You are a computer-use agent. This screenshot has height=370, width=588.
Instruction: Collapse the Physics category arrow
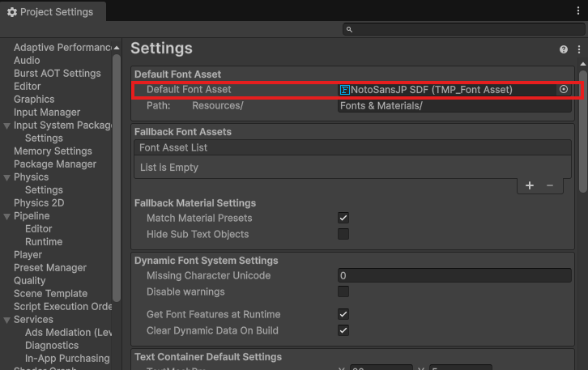(6, 177)
